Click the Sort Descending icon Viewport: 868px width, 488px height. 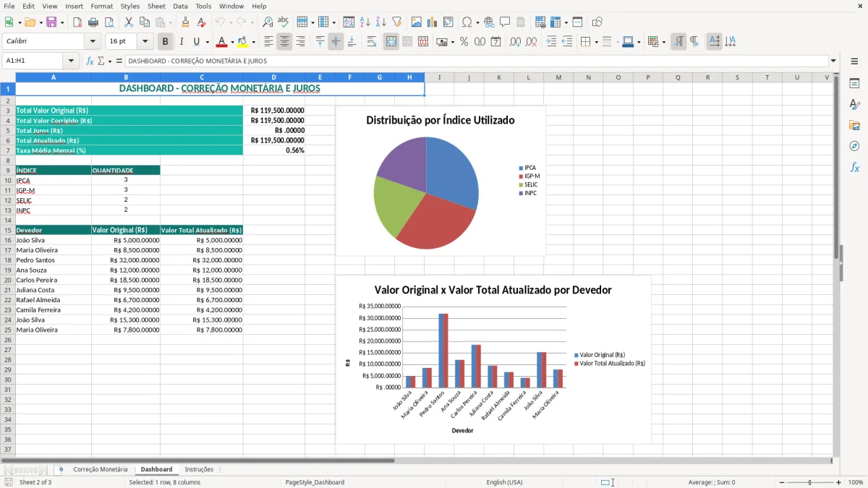(380, 22)
